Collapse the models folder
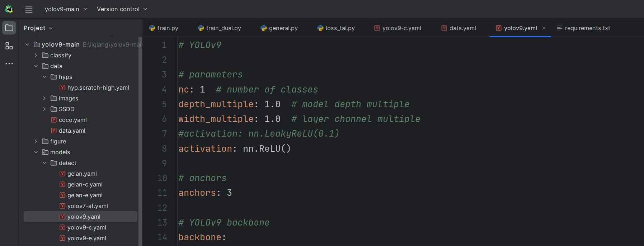 (x=36, y=152)
